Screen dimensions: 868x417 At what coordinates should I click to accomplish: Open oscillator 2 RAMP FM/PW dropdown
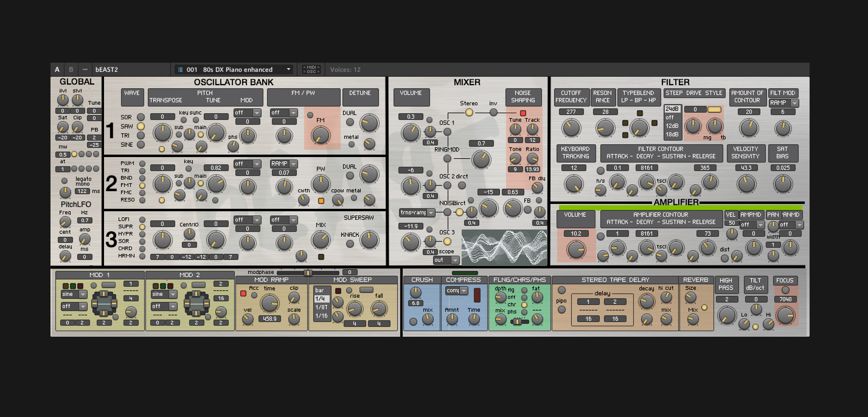coord(284,163)
